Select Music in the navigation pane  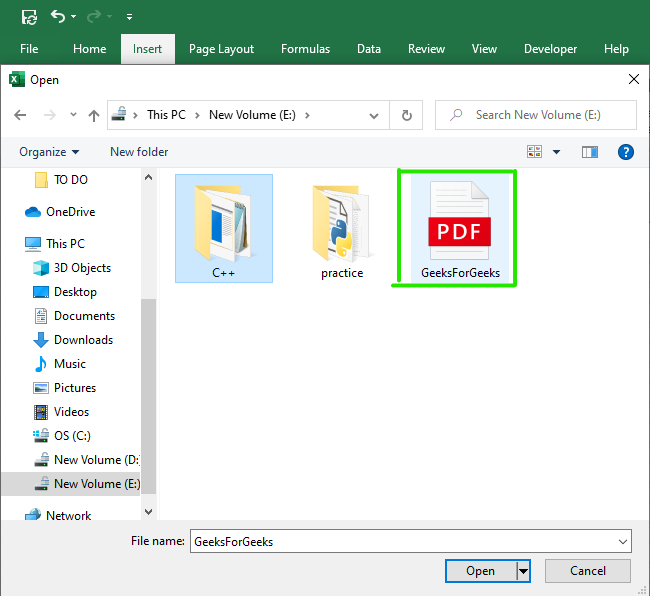(x=59, y=364)
